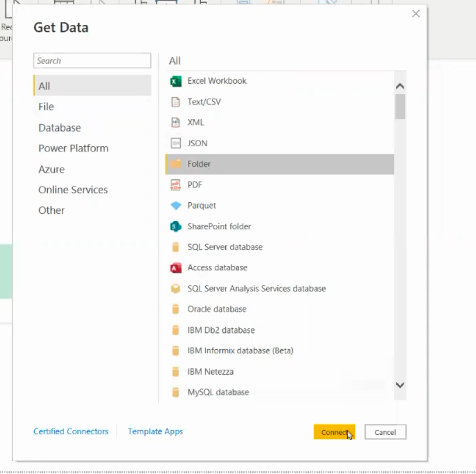This screenshot has height=474, width=476.
Task: Select the Text/CSV label
Action: coord(204,102)
